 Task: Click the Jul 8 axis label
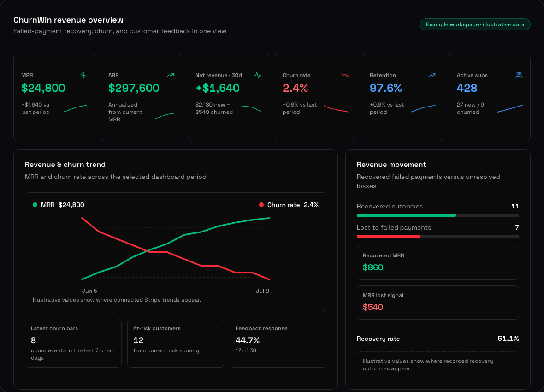tap(263, 291)
